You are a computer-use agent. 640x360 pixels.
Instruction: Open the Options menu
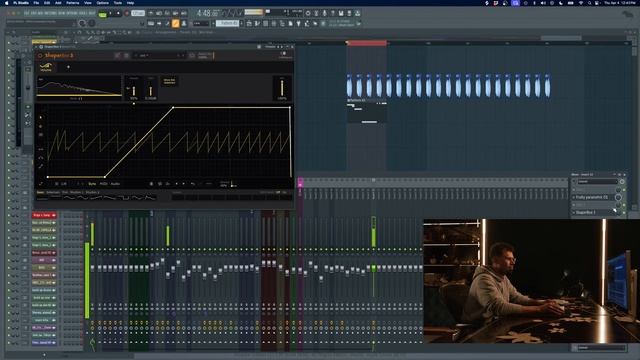(x=102, y=3)
